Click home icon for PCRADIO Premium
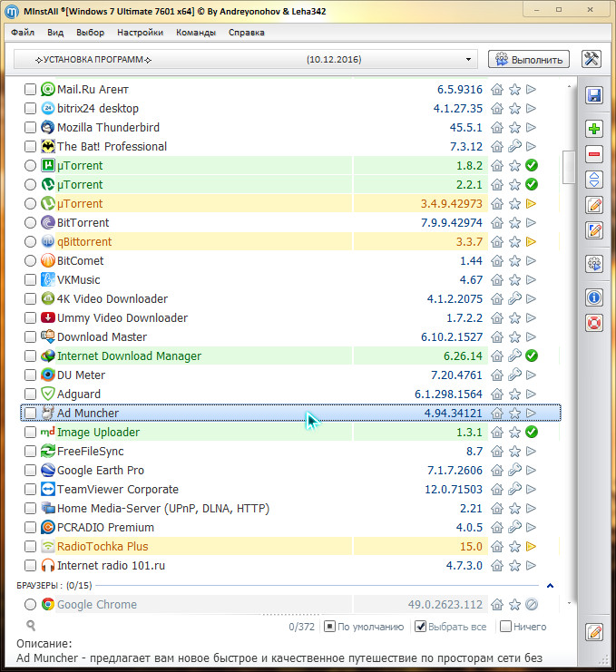Viewport: 616px width, 672px height. (497, 527)
